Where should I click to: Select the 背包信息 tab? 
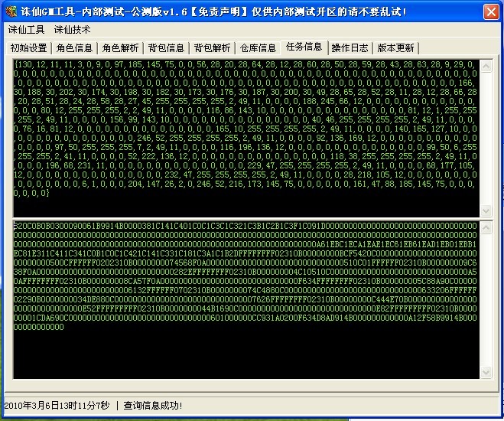(166, 47)
